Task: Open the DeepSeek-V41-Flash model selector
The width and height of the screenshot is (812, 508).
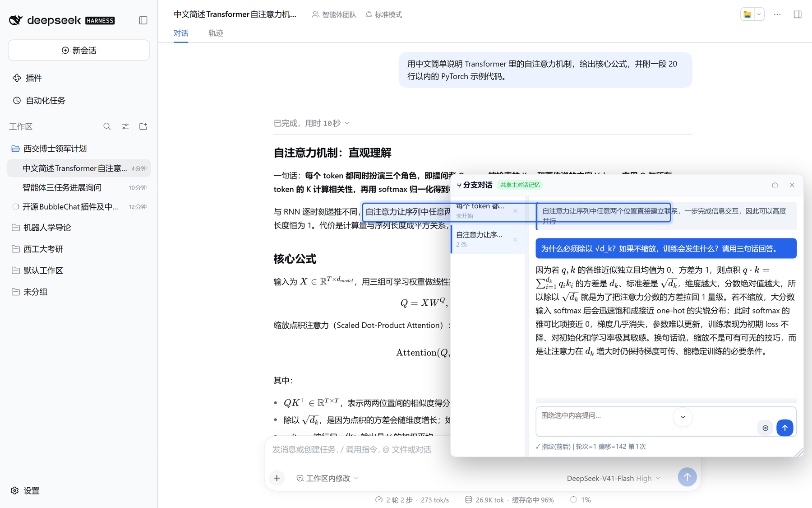Action: tap(614, 478)
